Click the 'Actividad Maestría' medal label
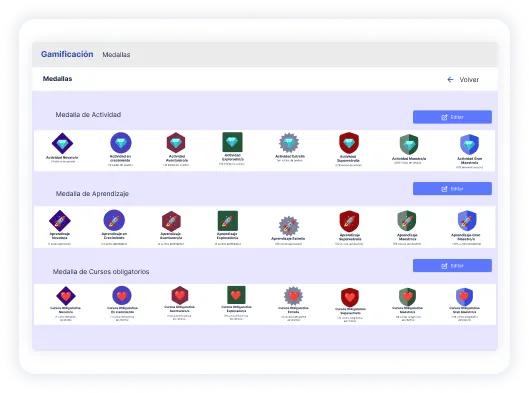 (409, 158)
